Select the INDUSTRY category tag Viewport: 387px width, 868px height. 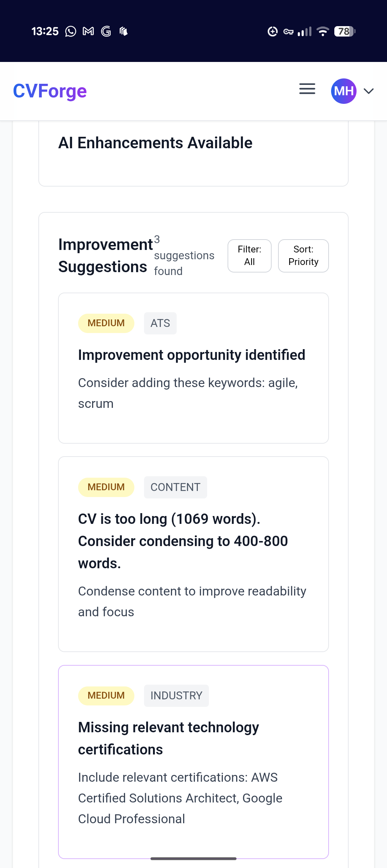tap(176, 696)
